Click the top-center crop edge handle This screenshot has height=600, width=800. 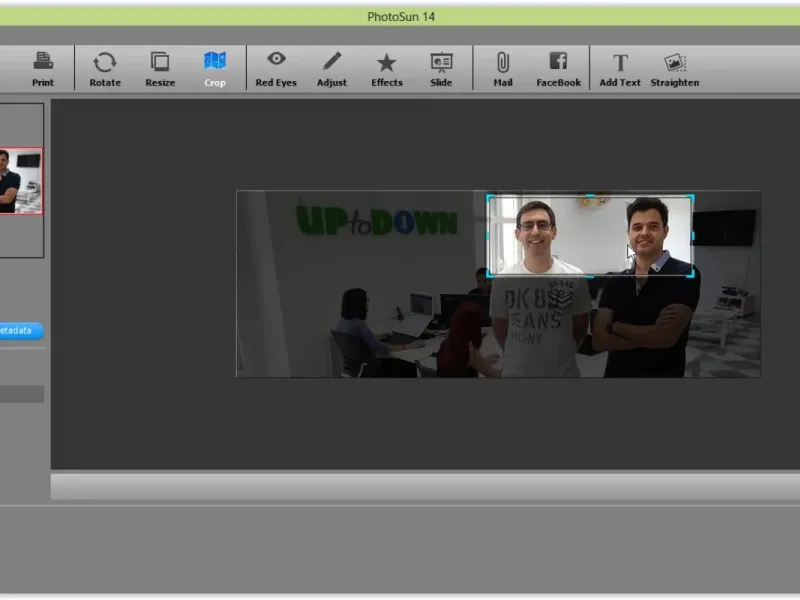(x=590, y=196)
